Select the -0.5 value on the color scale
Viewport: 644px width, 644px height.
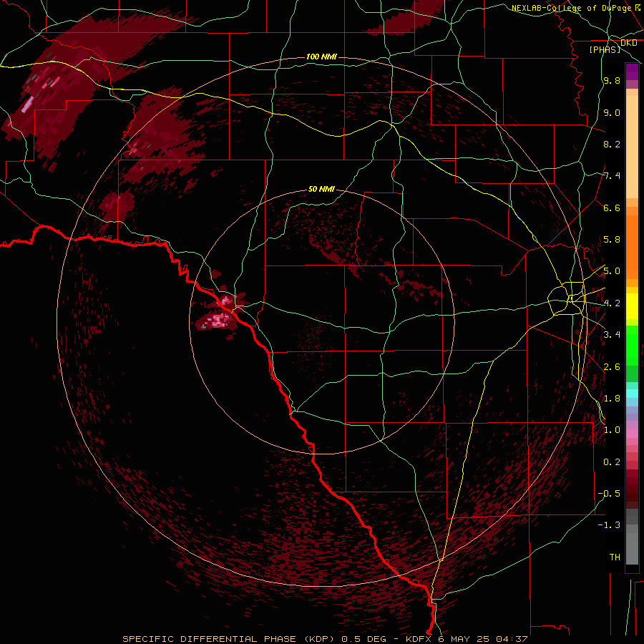click(x=609, y=494)
